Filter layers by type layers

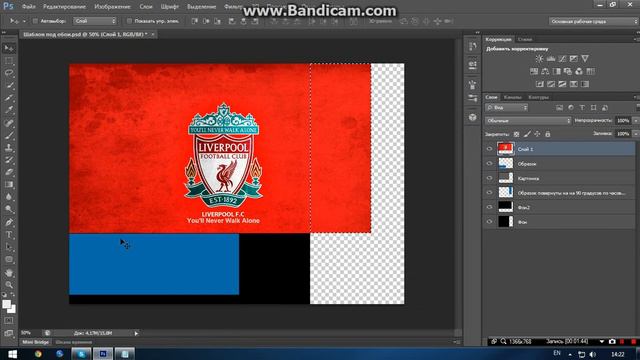582,108
